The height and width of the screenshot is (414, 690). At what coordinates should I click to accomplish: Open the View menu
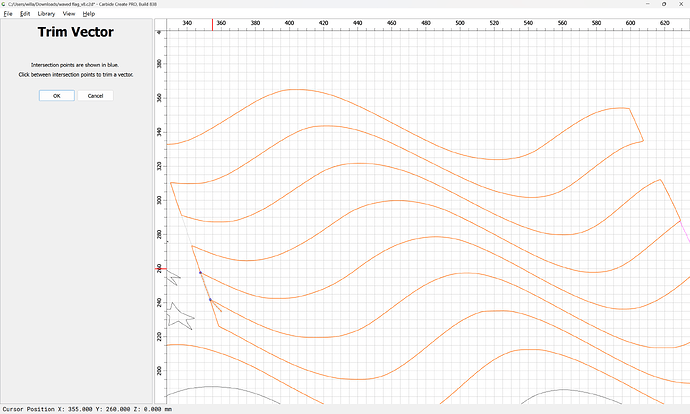[x=69, y=14]
